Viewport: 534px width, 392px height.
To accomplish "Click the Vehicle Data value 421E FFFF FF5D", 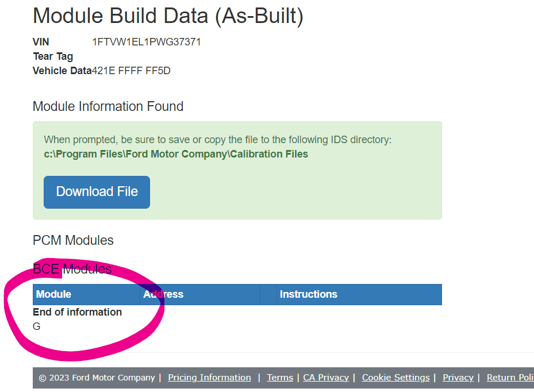I will (x=131, y=71).
